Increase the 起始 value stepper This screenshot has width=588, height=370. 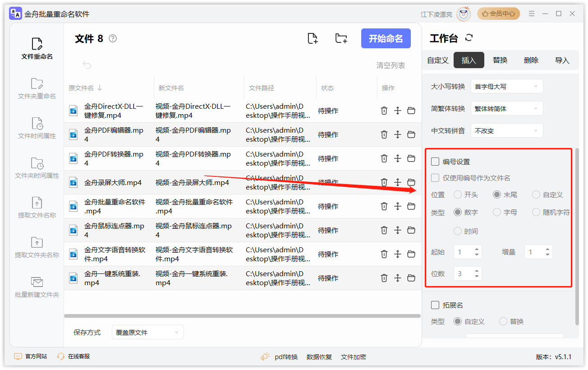(477, 249)
